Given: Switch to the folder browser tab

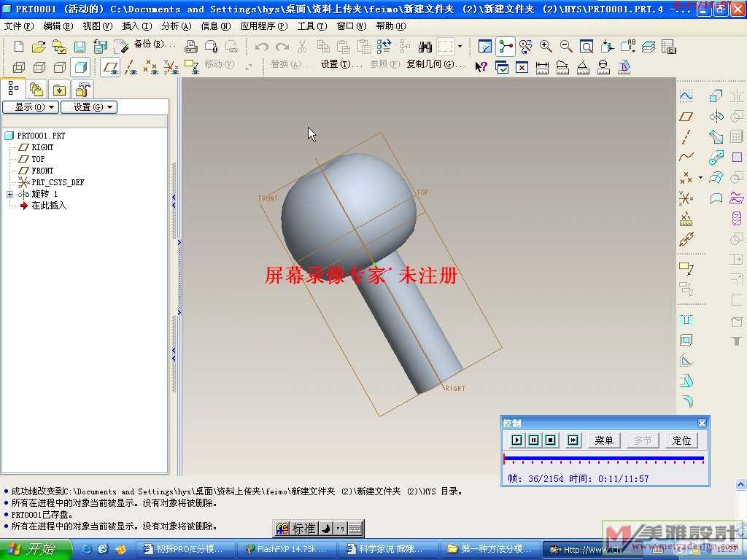Looking at the screenshot, I should [36, 89].
